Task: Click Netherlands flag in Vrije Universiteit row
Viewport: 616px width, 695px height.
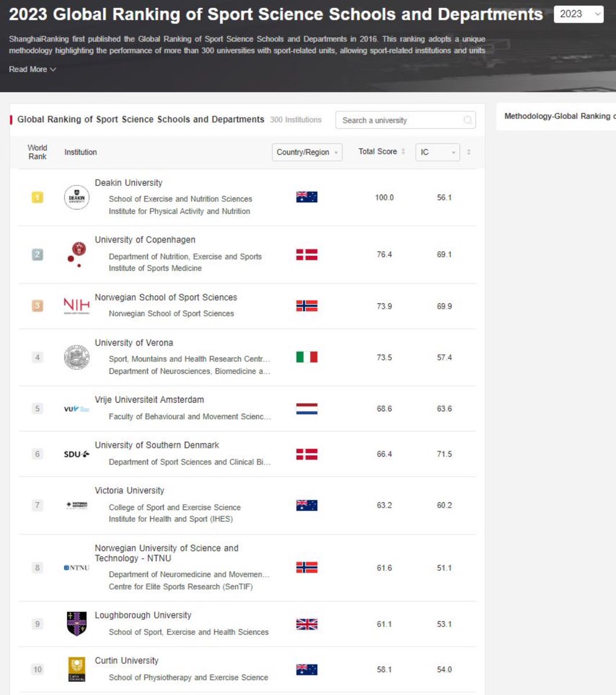Action: [x=307, y=409]
